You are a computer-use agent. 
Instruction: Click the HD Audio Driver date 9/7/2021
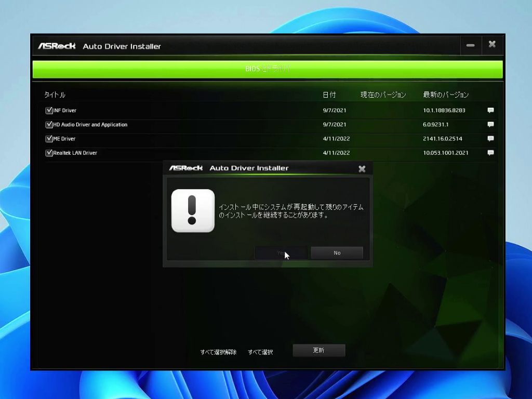pos(335,125)
